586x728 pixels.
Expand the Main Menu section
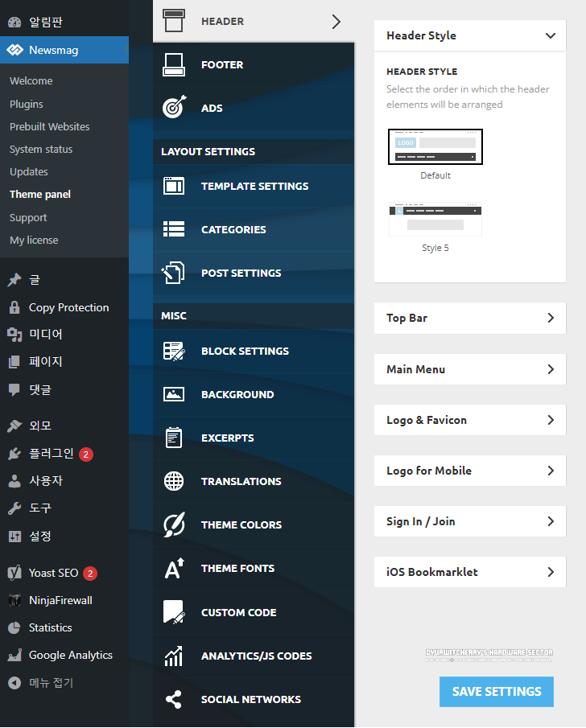point(470,369)
